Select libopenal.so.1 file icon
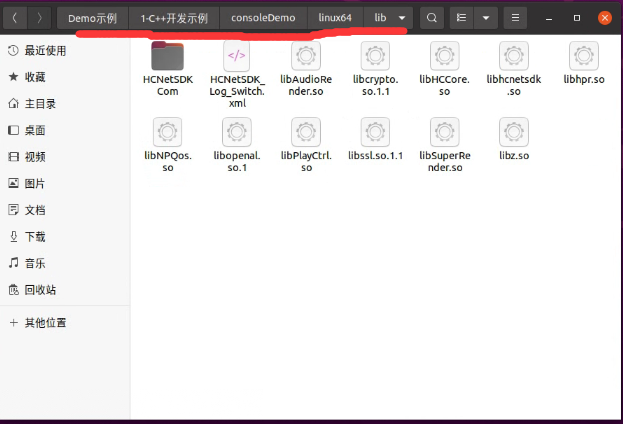The image size is (623, 424). tap(236, 132)
